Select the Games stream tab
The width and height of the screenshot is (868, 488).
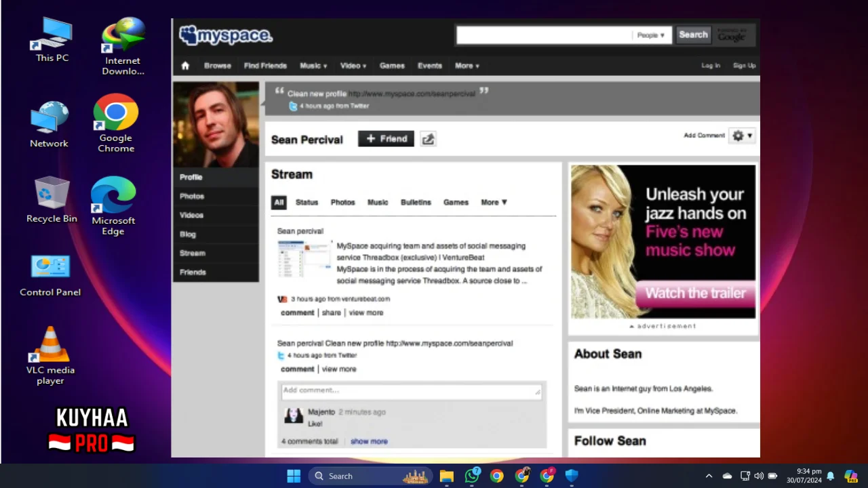click(456, 202)
